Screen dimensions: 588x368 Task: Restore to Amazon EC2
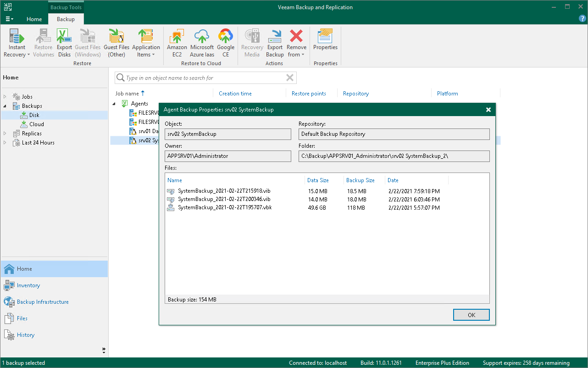(177, 43)
